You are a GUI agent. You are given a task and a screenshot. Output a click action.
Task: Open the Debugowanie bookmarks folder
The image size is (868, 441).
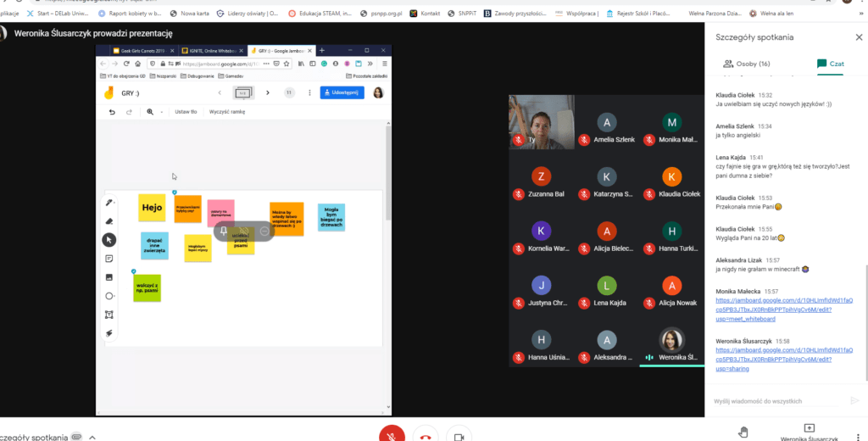(x=198, y=76)
